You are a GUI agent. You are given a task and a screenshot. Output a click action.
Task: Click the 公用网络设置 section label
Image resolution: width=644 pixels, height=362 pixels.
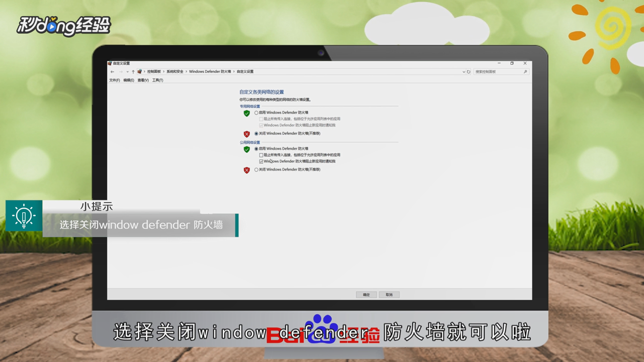point(250,143)
